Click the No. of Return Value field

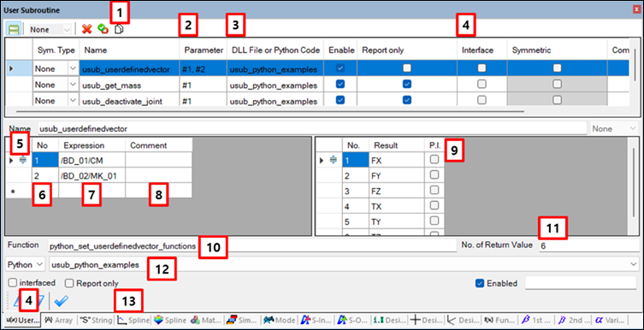pyautogui.click(x=588, y=246)
